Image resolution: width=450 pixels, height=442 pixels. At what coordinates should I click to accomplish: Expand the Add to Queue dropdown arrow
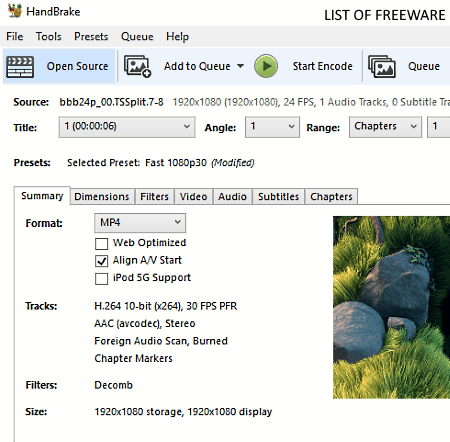[240, 66]
